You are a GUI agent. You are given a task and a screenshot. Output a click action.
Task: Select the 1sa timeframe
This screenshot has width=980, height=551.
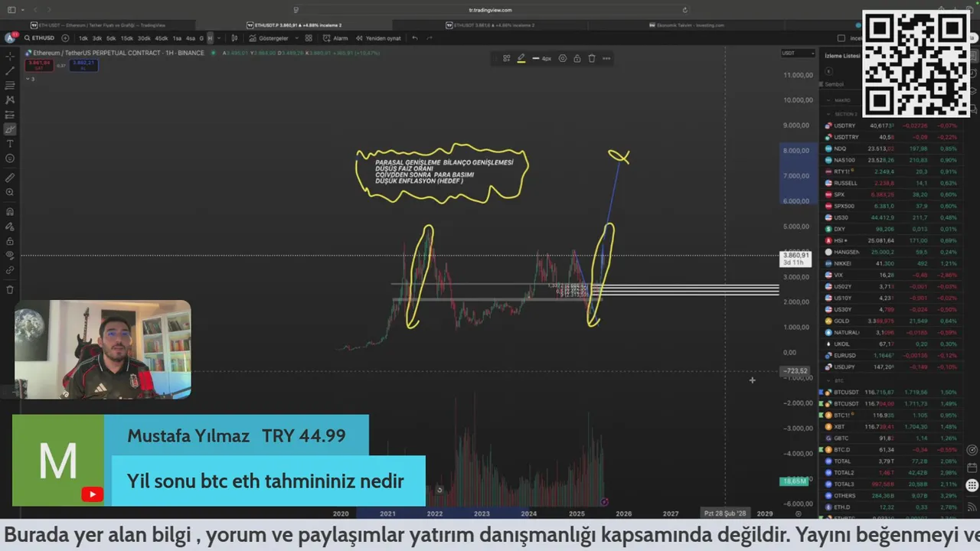177,37
